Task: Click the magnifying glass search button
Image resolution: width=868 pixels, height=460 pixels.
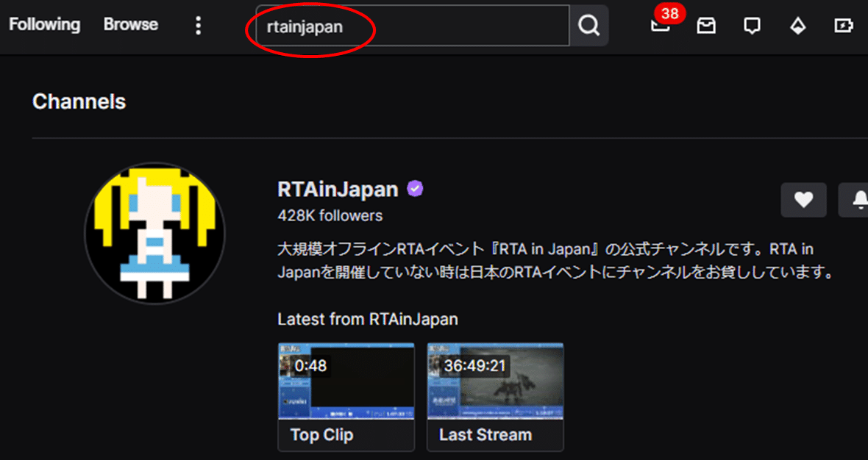Action: (589, 26)
